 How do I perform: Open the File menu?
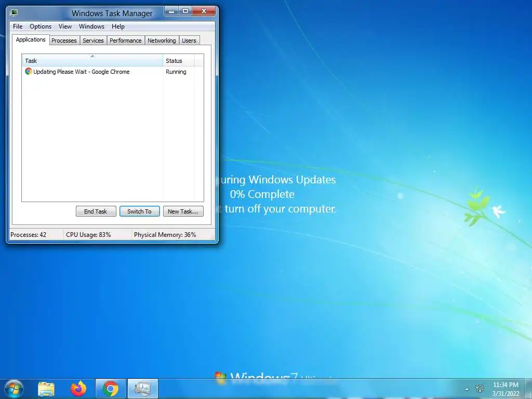18,26
